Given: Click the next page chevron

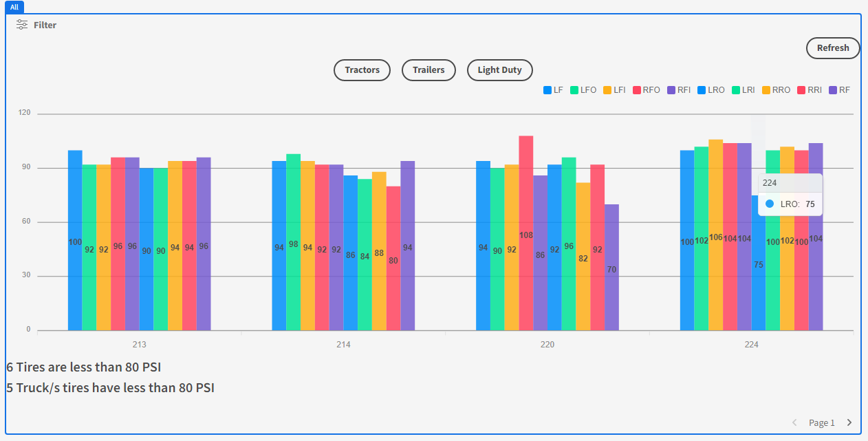Looking at the screenshot, I should pyautogui.click(x=849, y=422).
